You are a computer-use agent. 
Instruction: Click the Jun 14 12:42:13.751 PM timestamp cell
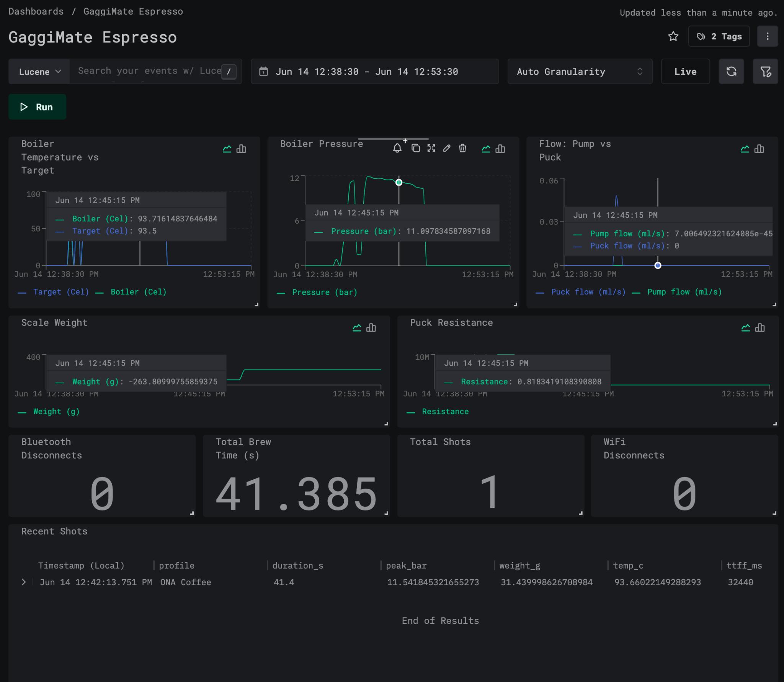click(96, 582)
